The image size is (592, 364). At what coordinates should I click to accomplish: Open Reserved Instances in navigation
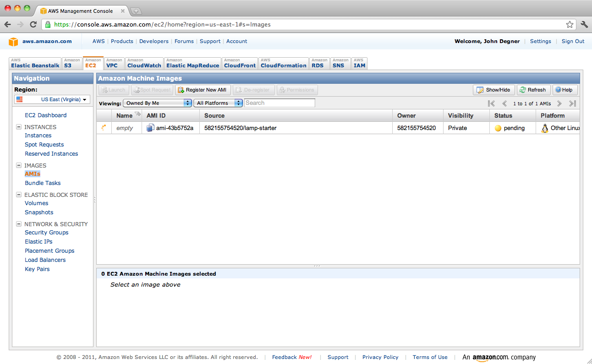[x=51, y=154]
